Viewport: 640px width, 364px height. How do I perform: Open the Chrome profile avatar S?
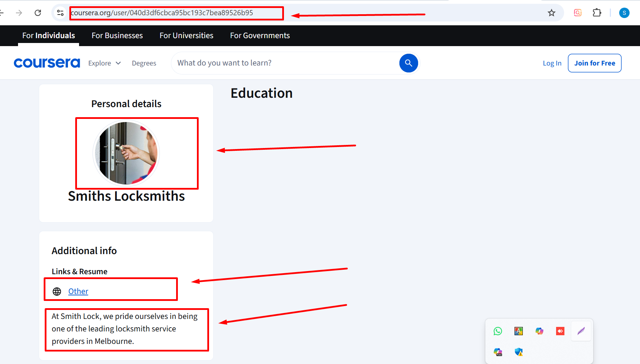624,13
